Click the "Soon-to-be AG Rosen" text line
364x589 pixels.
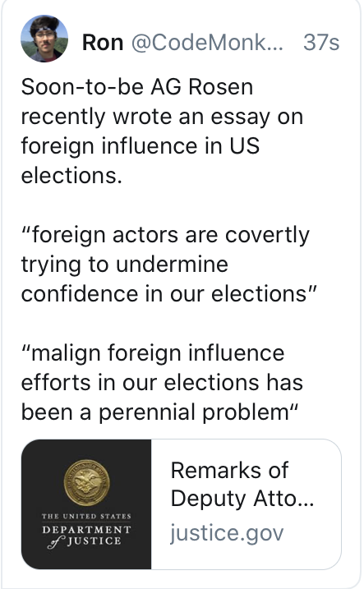[137, 87]
